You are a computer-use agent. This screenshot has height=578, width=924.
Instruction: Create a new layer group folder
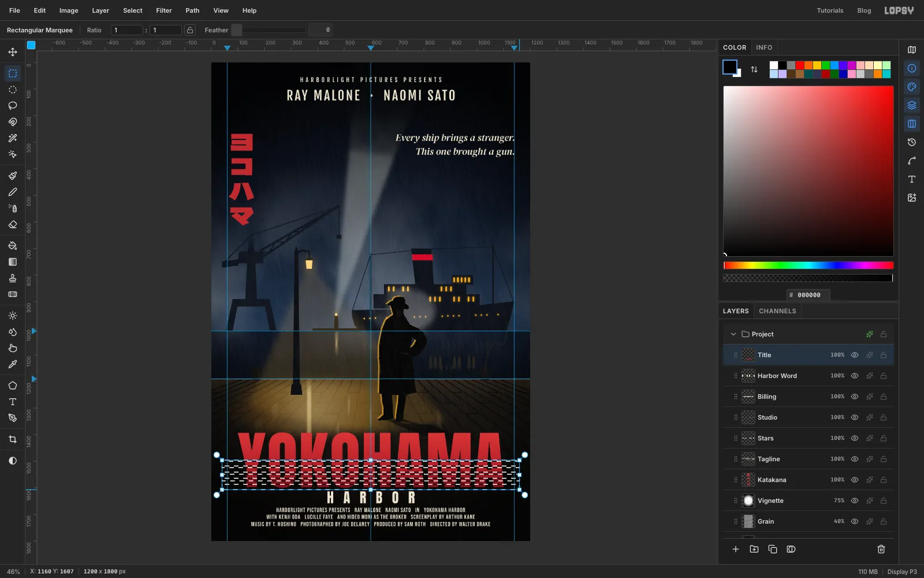point(754,549)
